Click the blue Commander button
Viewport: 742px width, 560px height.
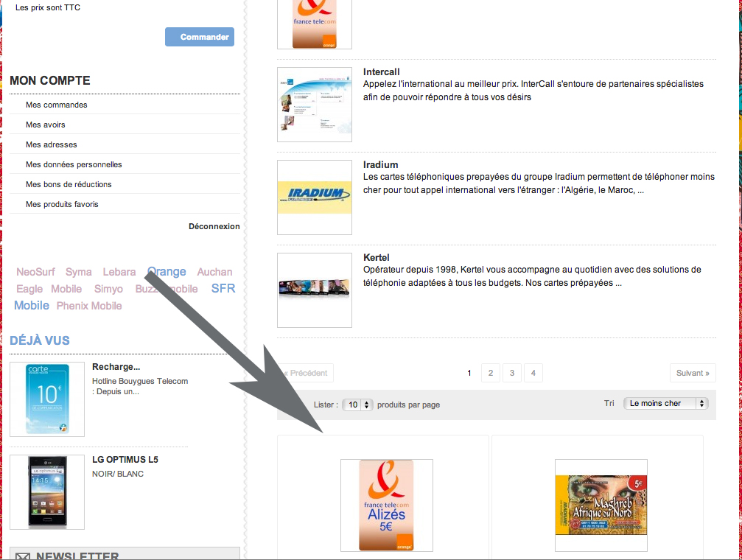point(199,37)
